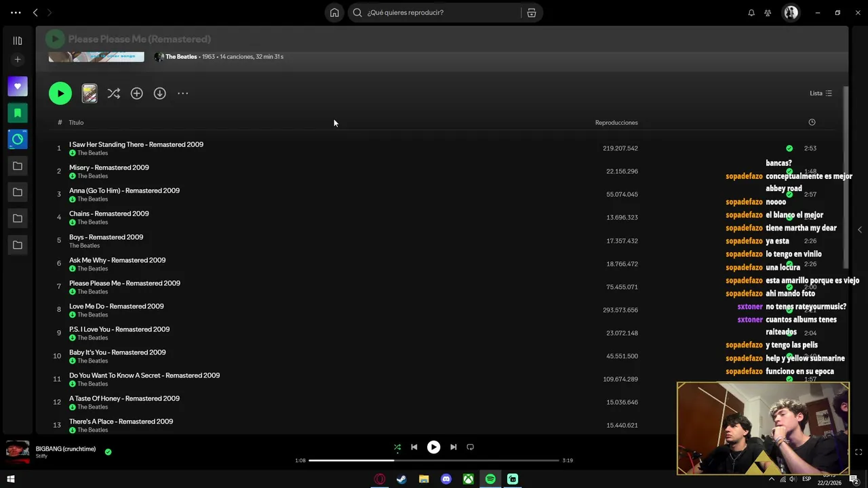The height and width of the screenshot is (488, 868).
Task: Create playlist with sidebar plus icon
Action: click(x=18, y=60)
